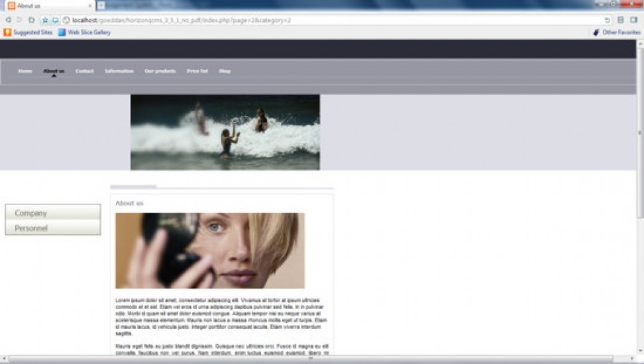644x364 pixels.
Task: Open the Company sidebar item
Action: [x=52, y=213]
